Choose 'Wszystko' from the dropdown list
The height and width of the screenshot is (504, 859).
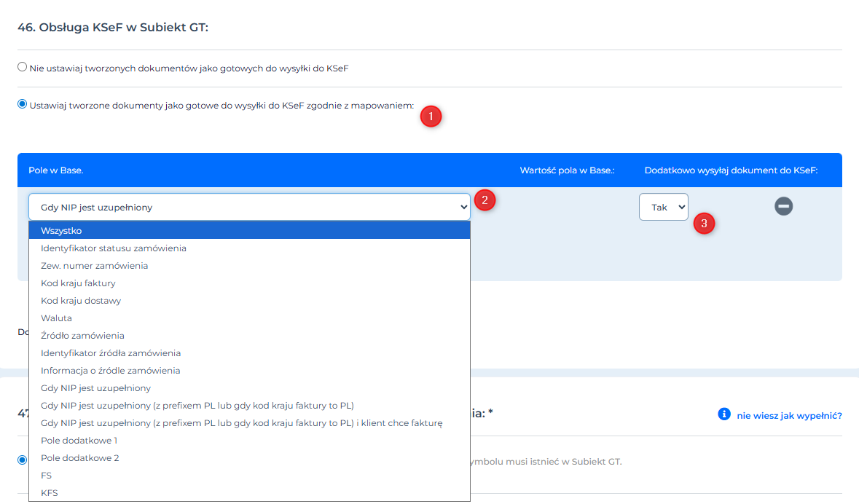(x=249, y=231)
